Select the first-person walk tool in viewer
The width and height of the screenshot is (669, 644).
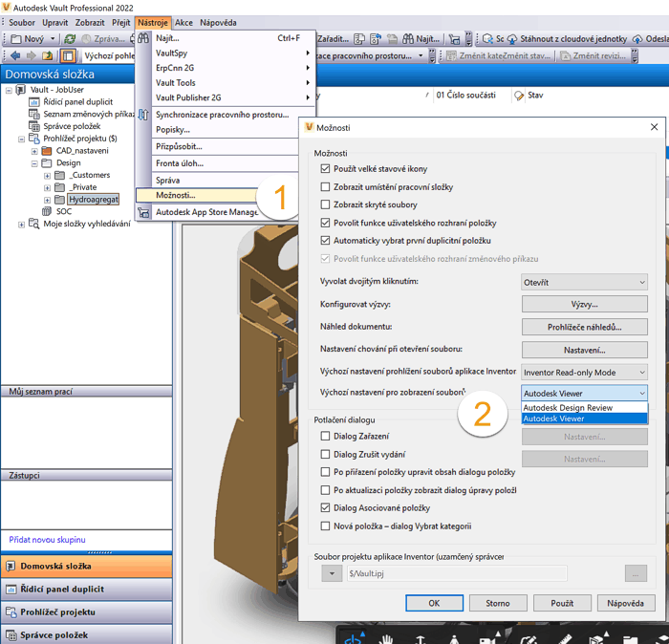454,639
